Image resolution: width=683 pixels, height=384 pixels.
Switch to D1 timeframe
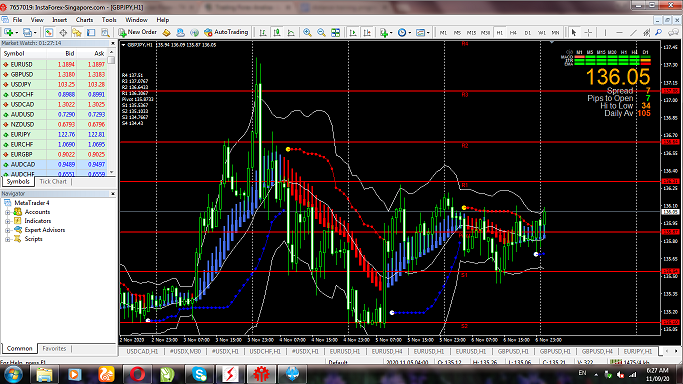[x=527, y=33]
